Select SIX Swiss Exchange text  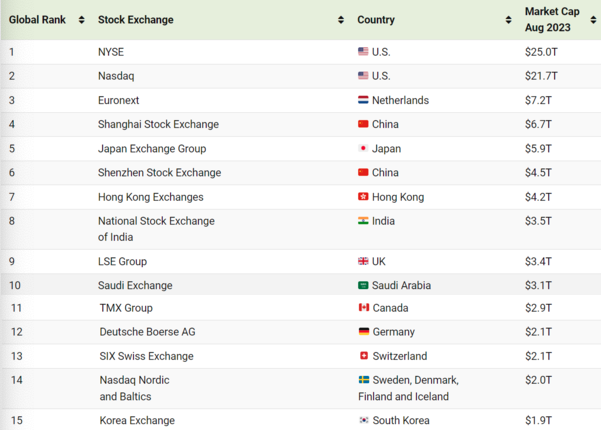[x=146, y=356]
